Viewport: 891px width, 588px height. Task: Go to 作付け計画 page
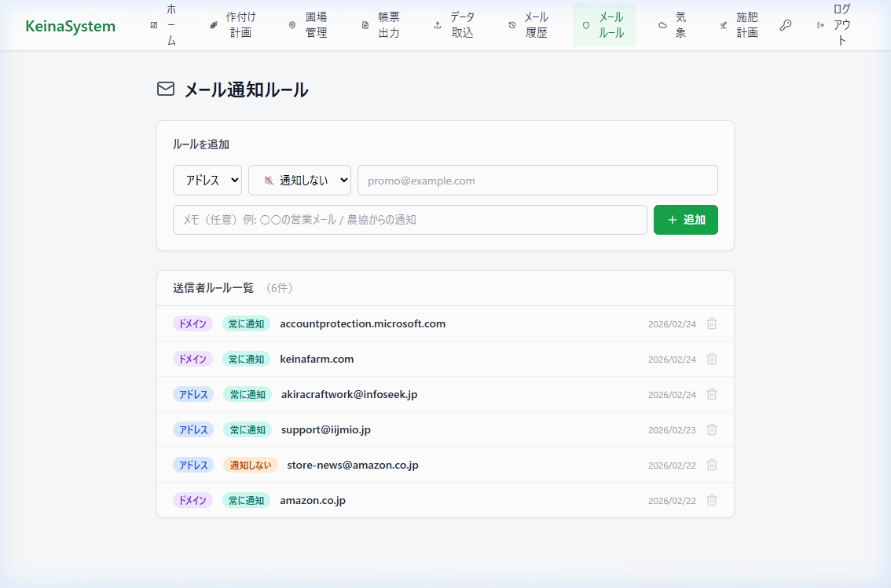pos(233,25)
